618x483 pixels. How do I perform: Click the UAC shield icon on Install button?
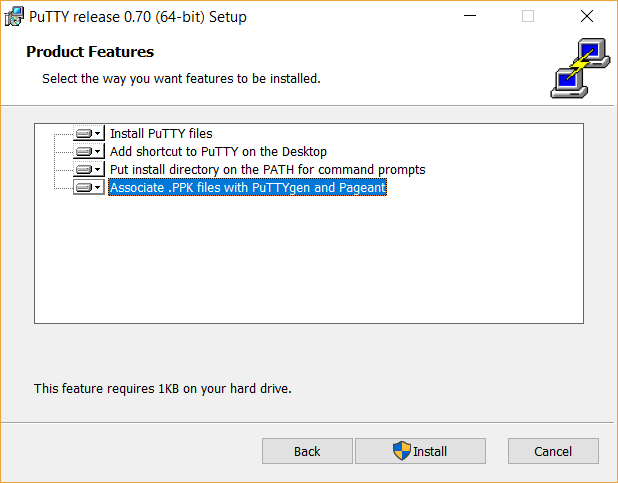point(402,450)
